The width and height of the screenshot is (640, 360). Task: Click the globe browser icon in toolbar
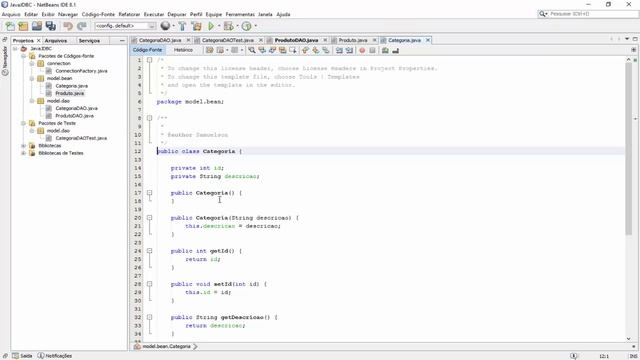(165, 26)
